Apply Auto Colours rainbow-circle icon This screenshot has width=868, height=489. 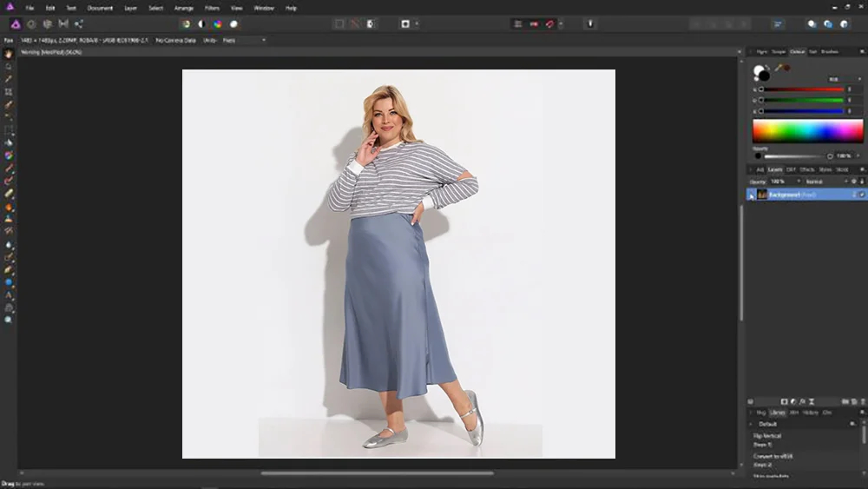pos(218,23)
